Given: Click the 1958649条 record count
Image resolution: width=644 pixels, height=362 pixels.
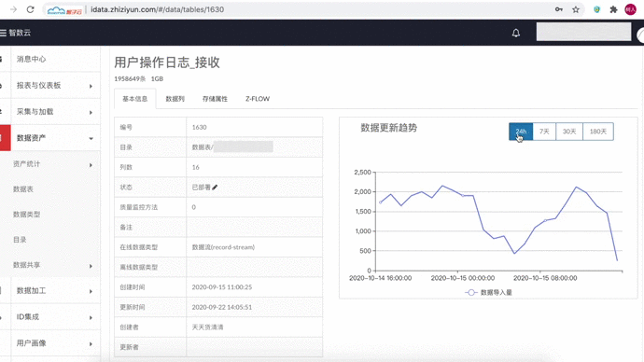Looking at the screenshot, I should click(x=130, y=78).
